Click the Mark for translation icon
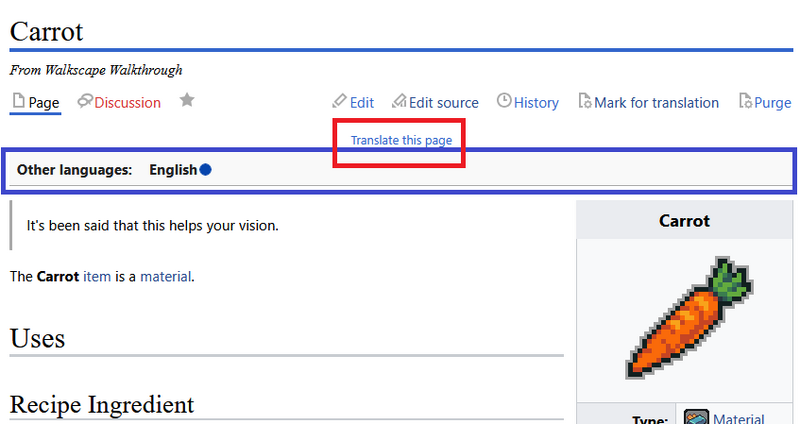800x424 pixels. (x=583, y=102)
